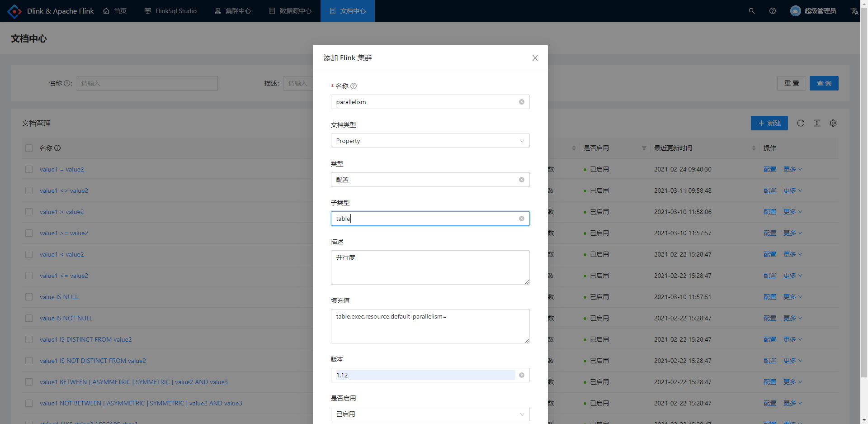Viewport: 868px width, 424px height.
Task: Expand 更多 for the 09:40:30 row
Action: (x=793, y=169)
